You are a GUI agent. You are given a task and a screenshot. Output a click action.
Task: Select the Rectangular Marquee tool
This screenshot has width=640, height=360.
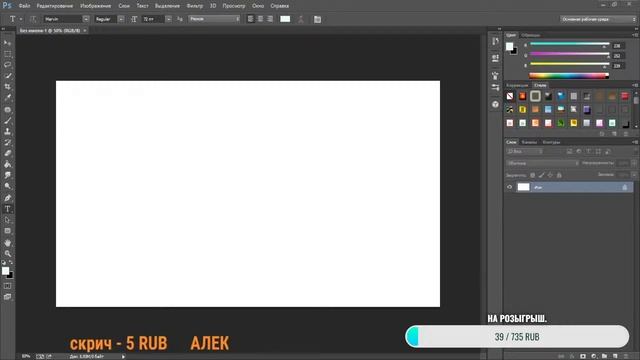click(7, 54)
